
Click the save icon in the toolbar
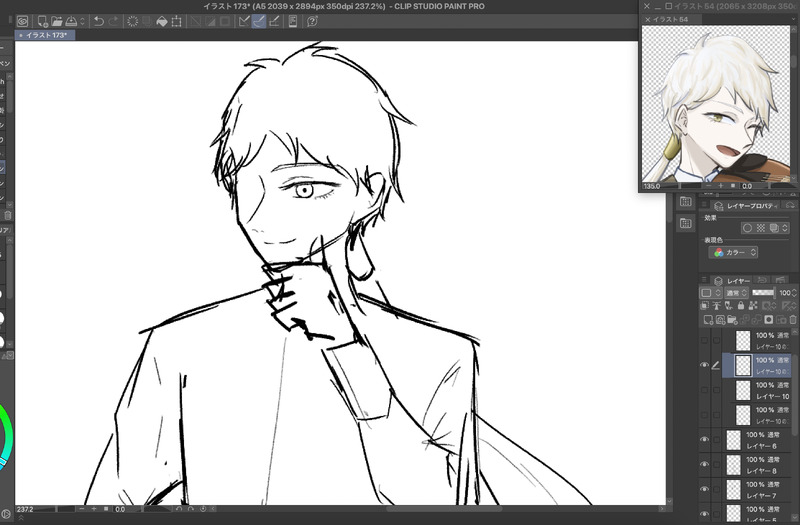[x=71, y=21]
